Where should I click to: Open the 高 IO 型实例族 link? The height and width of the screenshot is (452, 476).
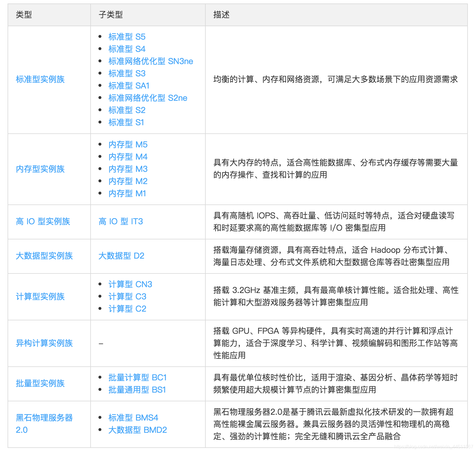(43, 221)
